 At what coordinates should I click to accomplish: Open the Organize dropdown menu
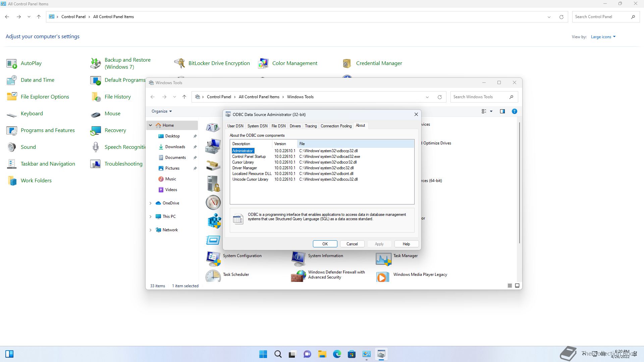tap(161, 111)
